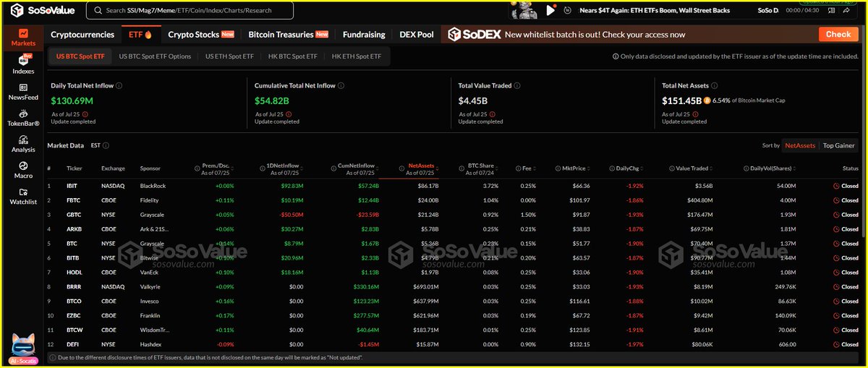Sort by NetAssets toggle button
The image size is (868, 368).
(800, 145)
